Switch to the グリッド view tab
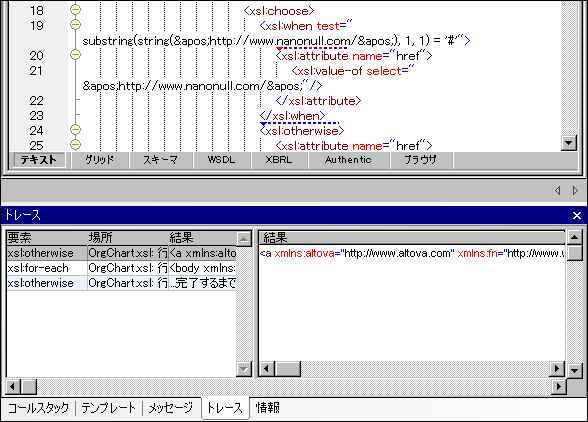Viewport: 588px width, 422px height. [x=99, y=160]
